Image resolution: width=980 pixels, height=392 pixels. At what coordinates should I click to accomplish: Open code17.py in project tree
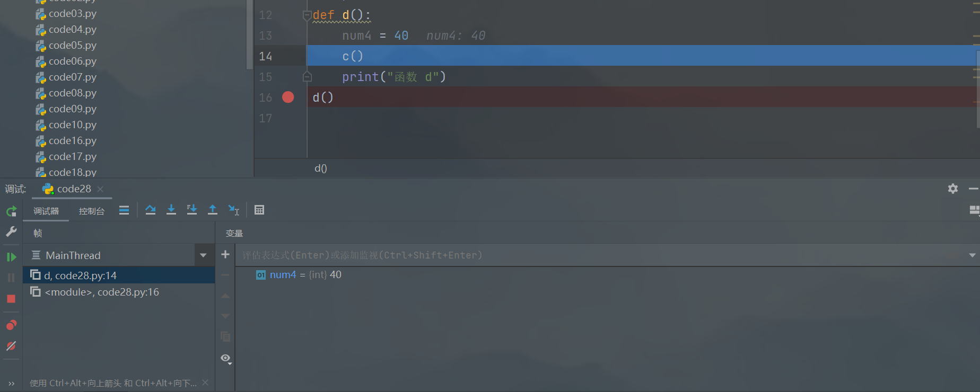point(73,157)
